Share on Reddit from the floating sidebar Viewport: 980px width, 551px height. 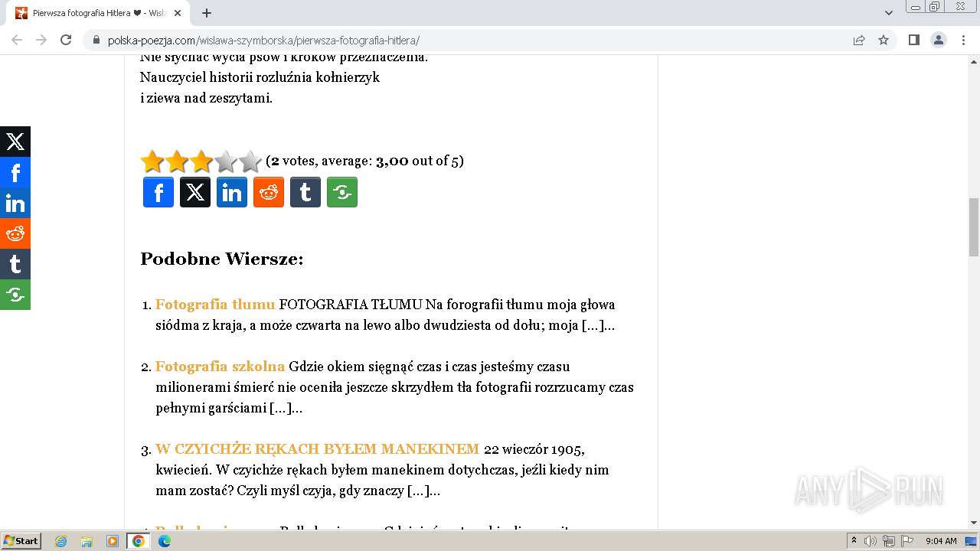pyautogui.click(x=15, y=233)
